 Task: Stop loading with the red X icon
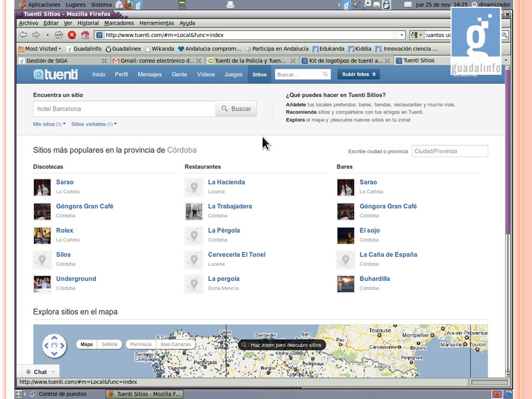[x=71, y=35]
